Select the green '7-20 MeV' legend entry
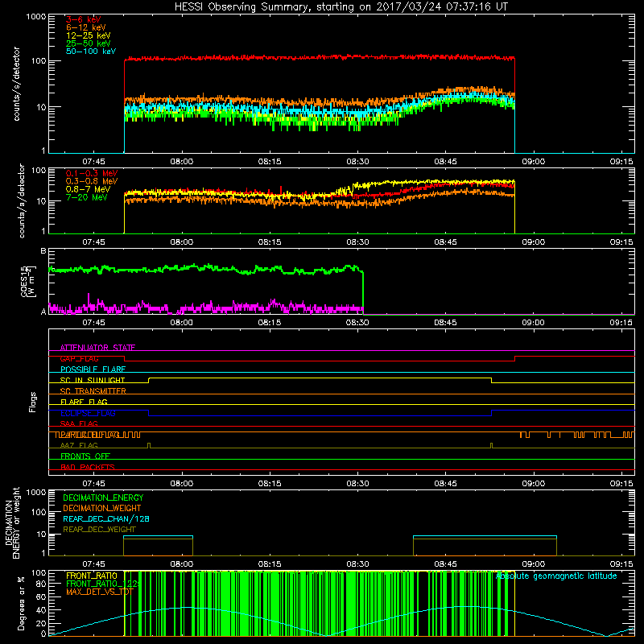The height and width of the screenshot is (644, 644). point(86,197)
